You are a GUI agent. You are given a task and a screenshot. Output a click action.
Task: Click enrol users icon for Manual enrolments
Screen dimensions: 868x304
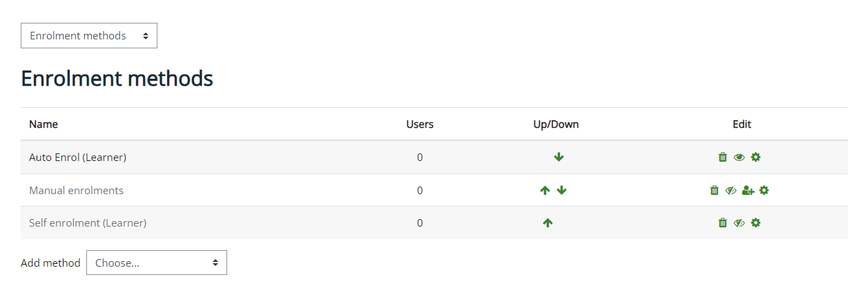pyautogui.click(x=748, y=190)
